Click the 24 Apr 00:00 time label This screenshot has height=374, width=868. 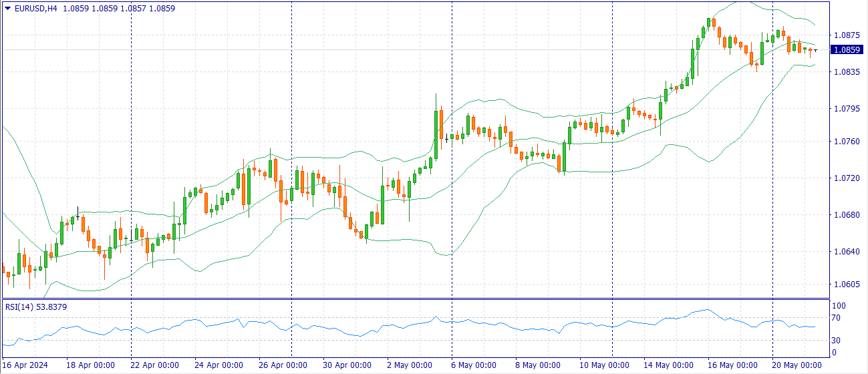point(218,365)
